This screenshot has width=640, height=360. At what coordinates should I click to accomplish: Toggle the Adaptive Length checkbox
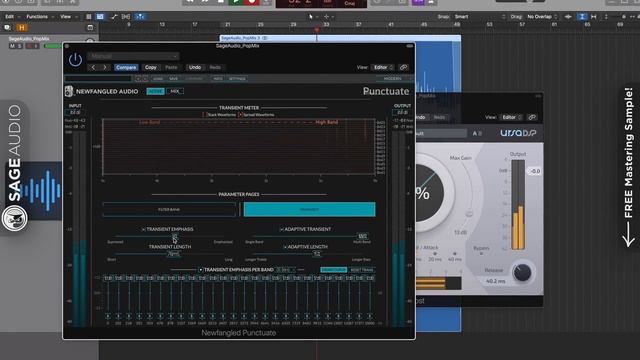tap(285, 247)
